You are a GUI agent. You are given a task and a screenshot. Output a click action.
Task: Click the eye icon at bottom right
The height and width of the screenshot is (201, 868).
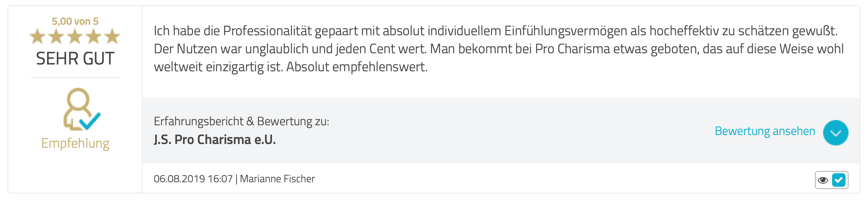[x=823, y=180]
